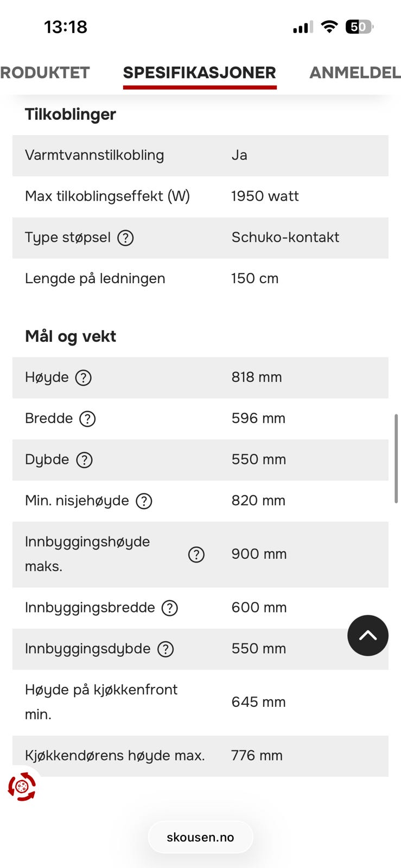
Task: Show Innbyggingsbredde help tooltip
Action: tap(170, 608)
